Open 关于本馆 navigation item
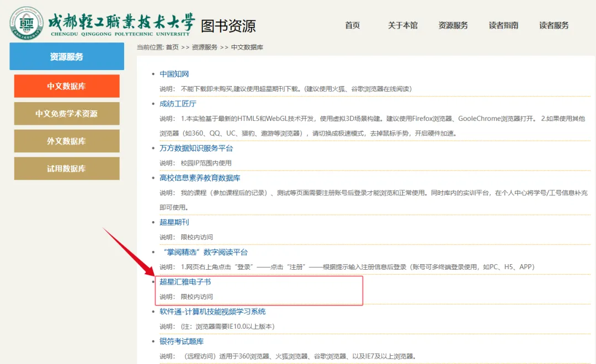Screen dimensions: 596x364 pos(402,25)
